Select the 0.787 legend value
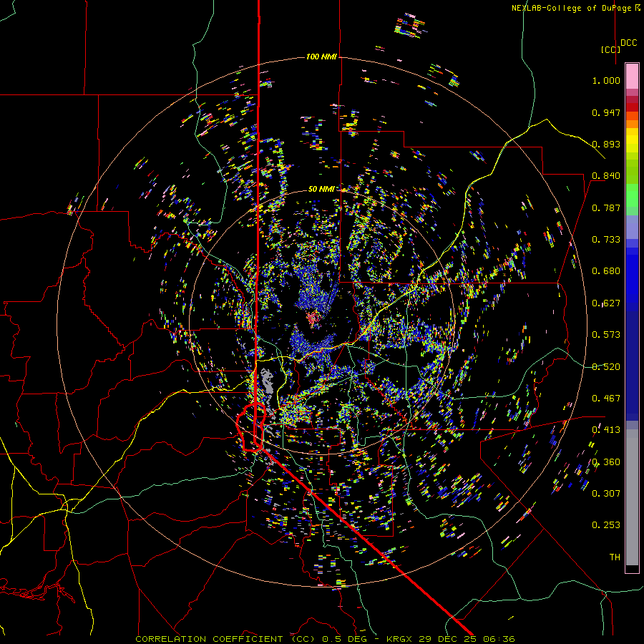The image size is (644, 644). point(606,208)
